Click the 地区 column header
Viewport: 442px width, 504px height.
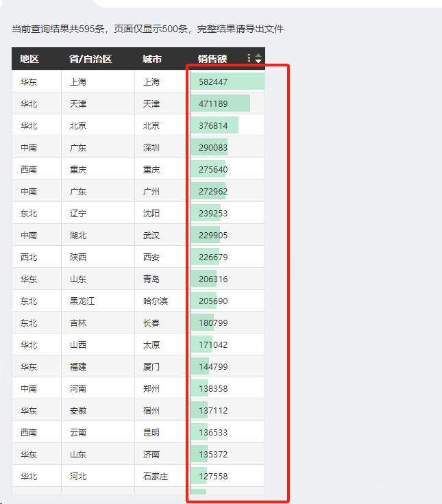tap(29, 59)
